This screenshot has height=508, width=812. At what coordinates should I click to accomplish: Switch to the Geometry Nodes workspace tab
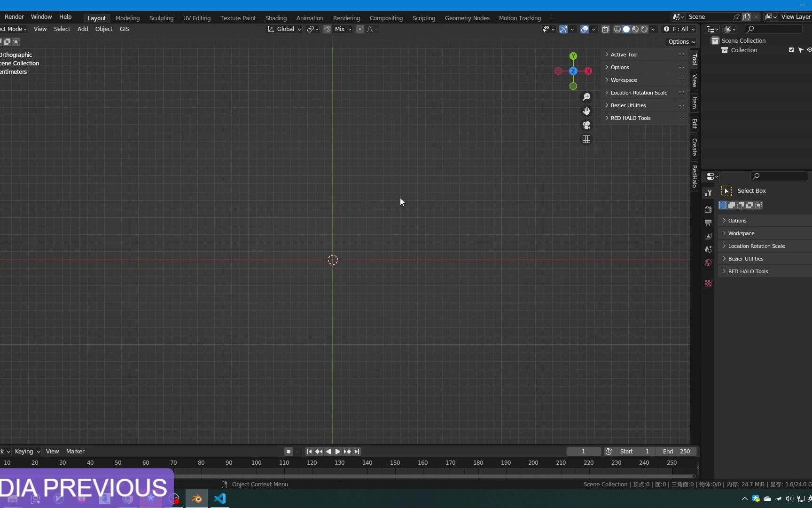pyautogui.click(x=467, y=18)
